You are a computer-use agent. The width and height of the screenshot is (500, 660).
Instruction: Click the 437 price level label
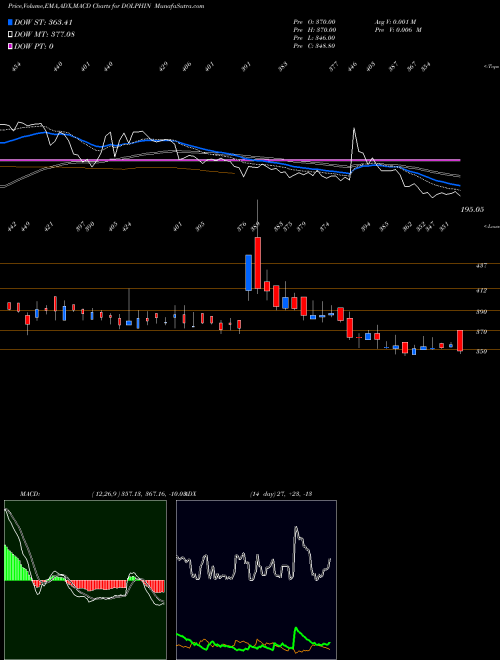481,266
